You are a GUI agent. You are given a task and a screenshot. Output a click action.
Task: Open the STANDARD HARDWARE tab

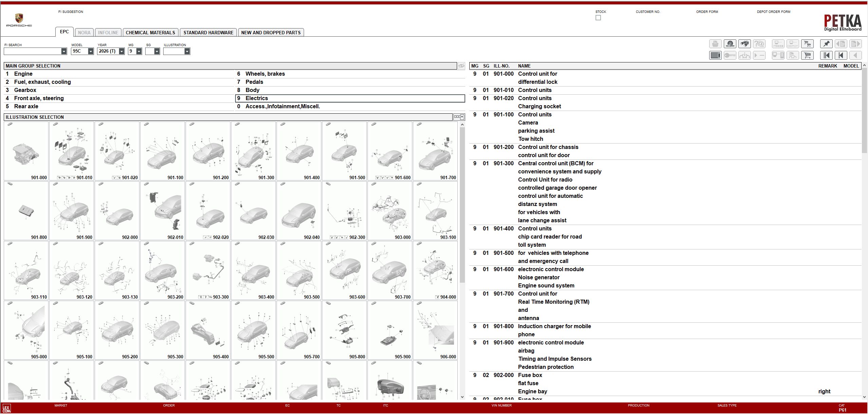click(x=208, y=33)
